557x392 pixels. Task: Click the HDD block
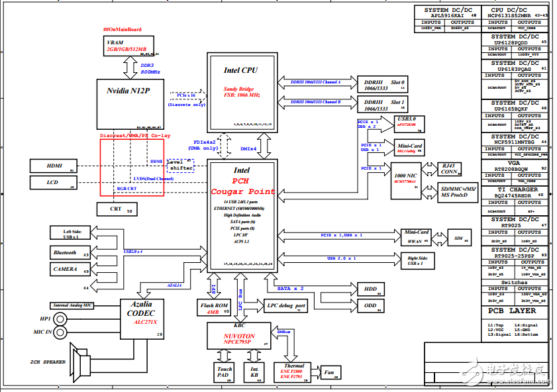[370, 289]
